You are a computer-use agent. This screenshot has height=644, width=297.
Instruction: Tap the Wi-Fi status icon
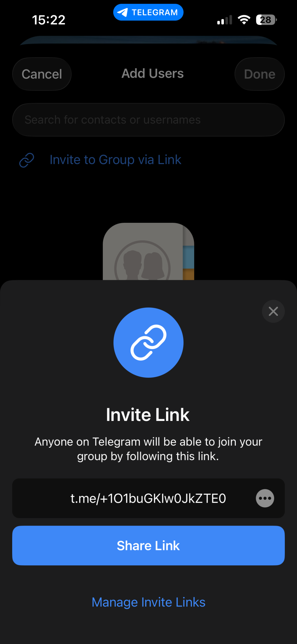[x=244, y=20]
